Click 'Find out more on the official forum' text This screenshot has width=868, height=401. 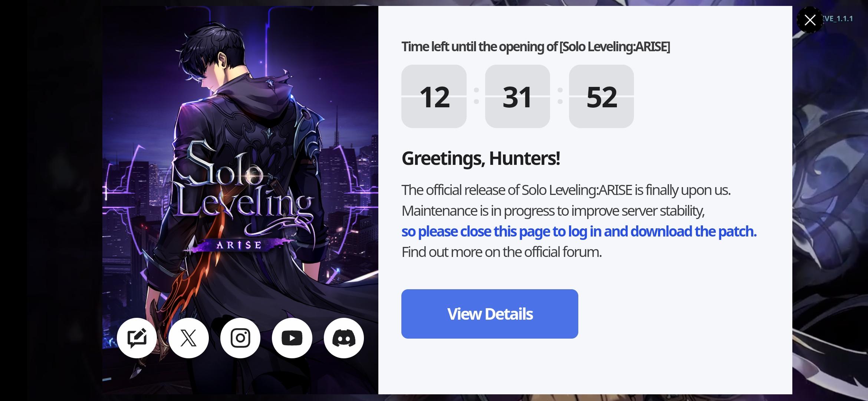(502, 252)
